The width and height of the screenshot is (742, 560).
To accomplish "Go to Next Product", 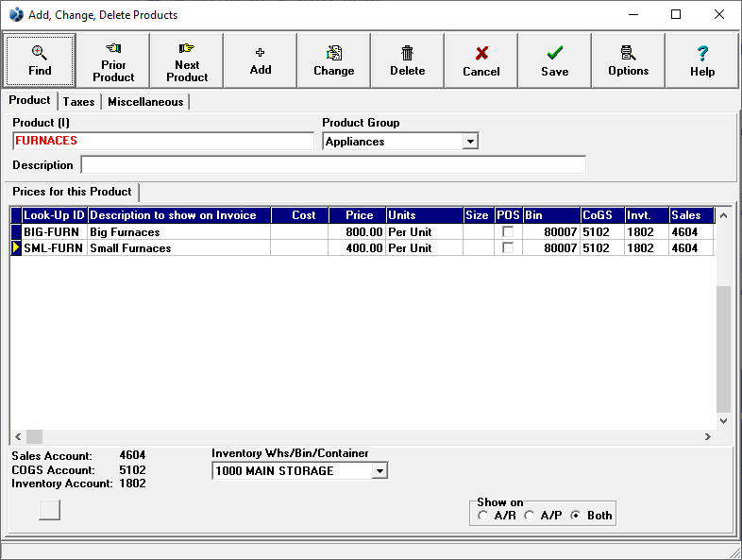I will coord(187,60).
